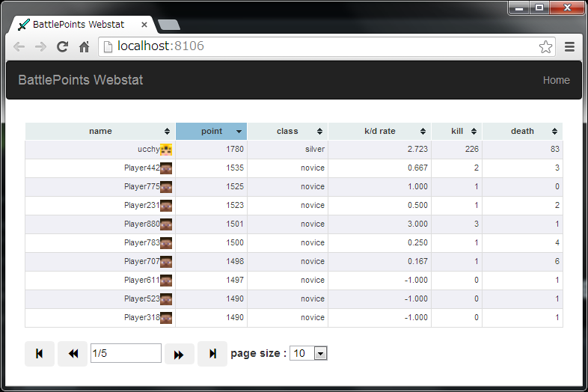The width and height of the screenshot is (588, 392).
Task: Click the 2.723 k/d rate value
Action: tap(417, 150)
